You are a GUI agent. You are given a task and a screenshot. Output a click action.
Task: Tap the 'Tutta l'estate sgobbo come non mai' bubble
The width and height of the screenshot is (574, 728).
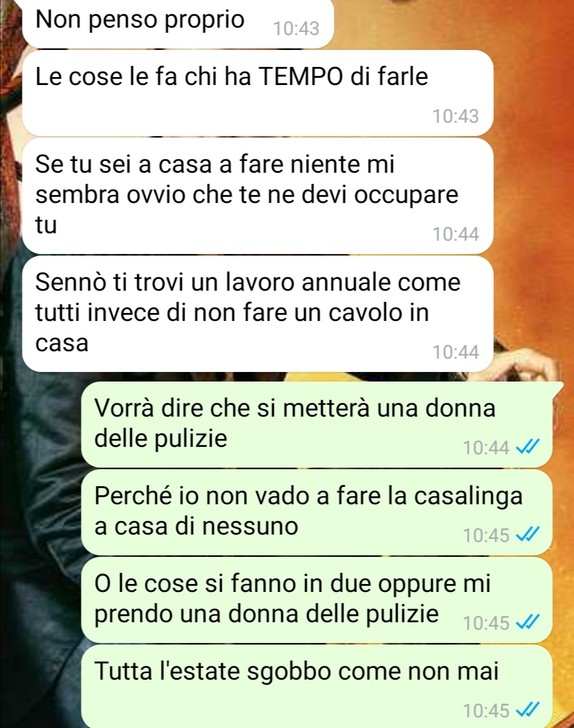tap(317, 687)
